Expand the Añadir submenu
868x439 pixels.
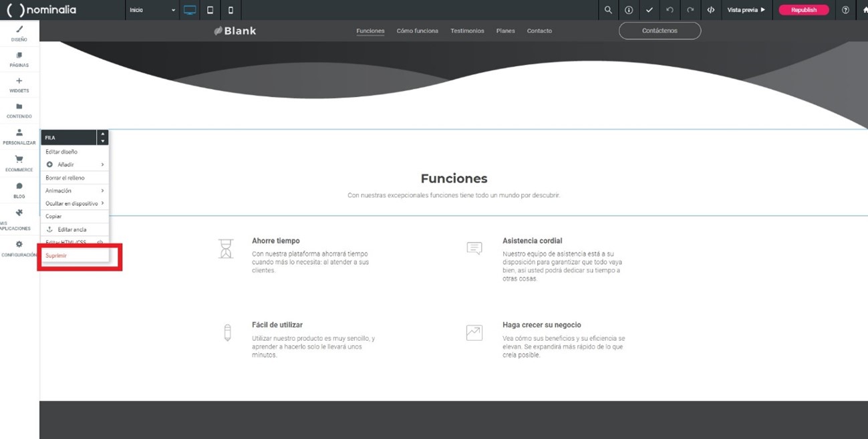[74, 164]
